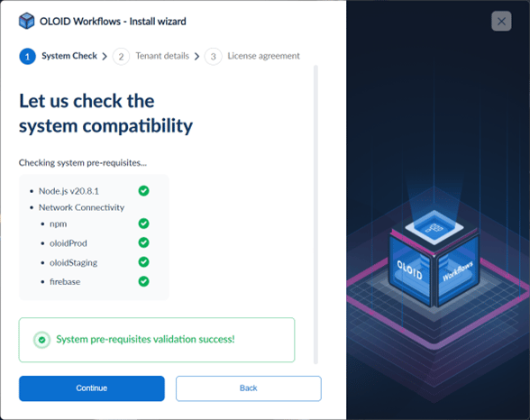Click OLOID Workflows - Install wizard title
The height and width of the screenshot is (420, 530).
point(113,22)
